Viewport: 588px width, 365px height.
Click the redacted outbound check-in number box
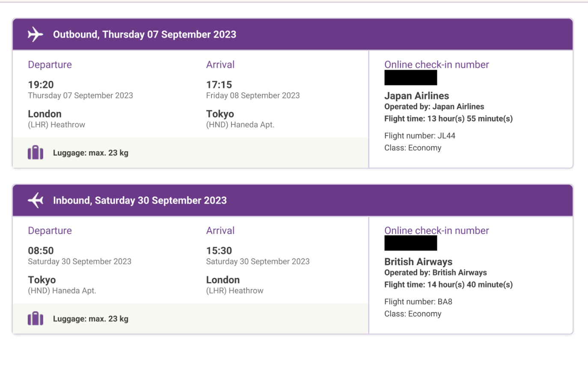(x=411, y=78)
